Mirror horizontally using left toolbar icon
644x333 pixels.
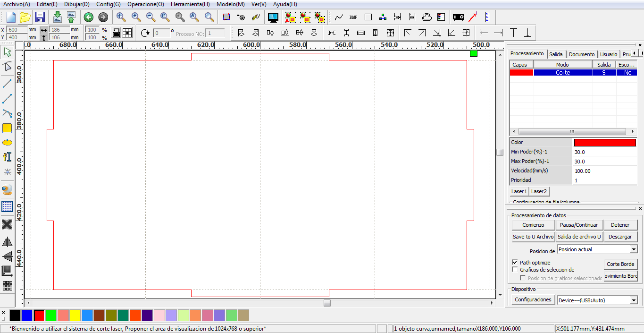point(7,242)
